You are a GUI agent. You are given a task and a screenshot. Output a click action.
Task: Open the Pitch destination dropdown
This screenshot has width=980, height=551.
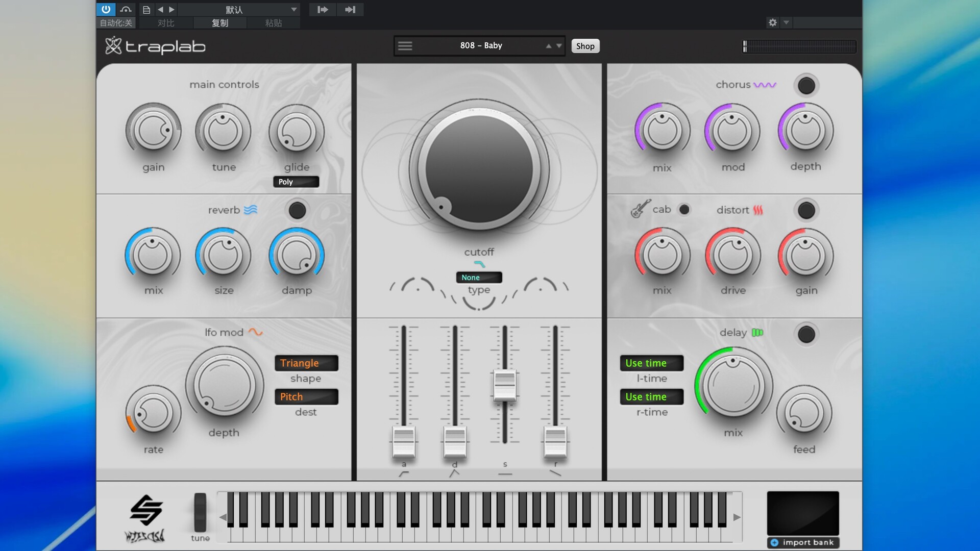(306, 397)
